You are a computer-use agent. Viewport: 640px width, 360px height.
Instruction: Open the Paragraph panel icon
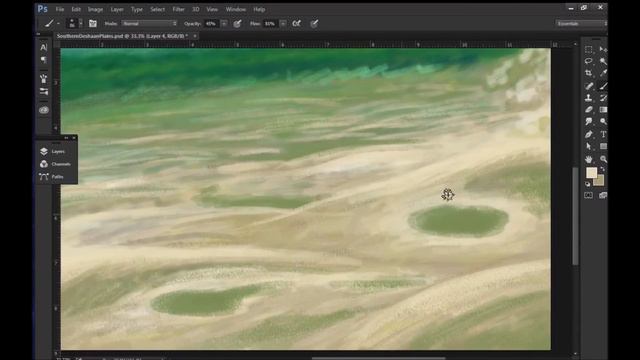[44, 60]
